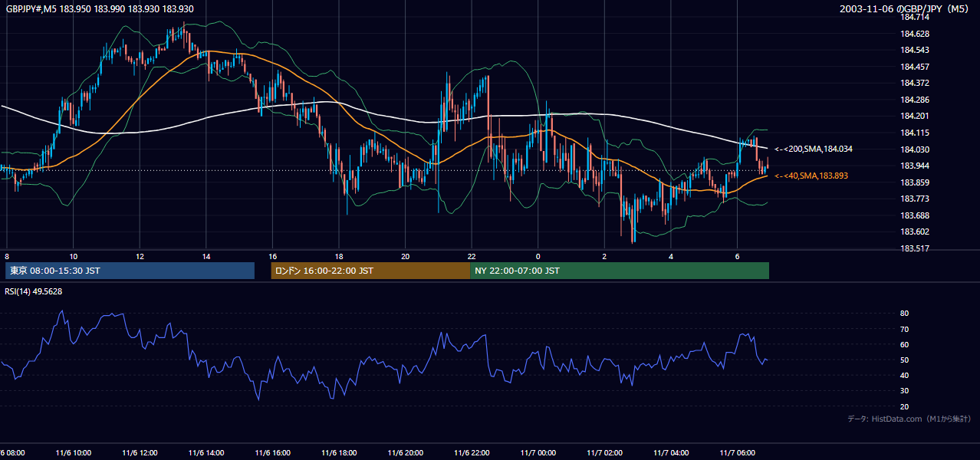
Task: Click the 184.543 price axis label
Action: coord(915,50)
